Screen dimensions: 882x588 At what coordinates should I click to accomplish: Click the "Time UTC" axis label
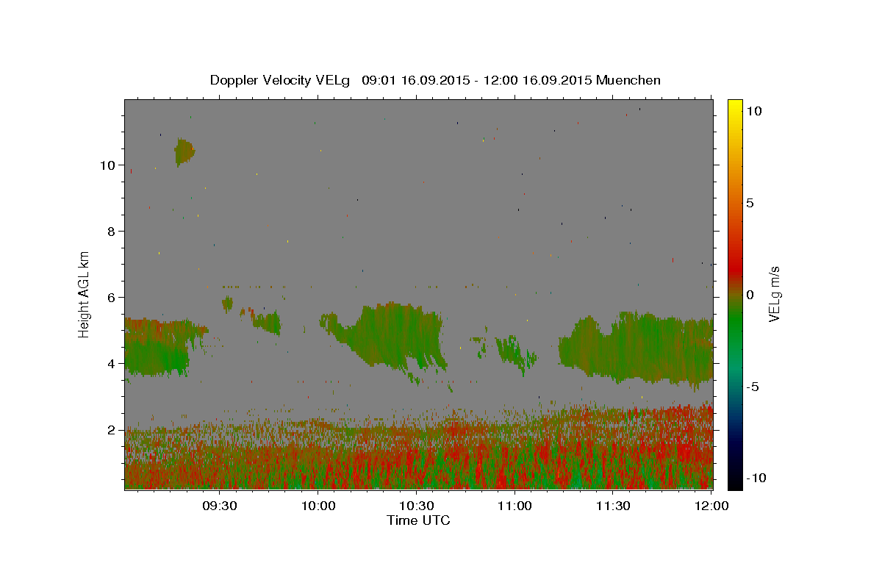click(x=418, y=520)
